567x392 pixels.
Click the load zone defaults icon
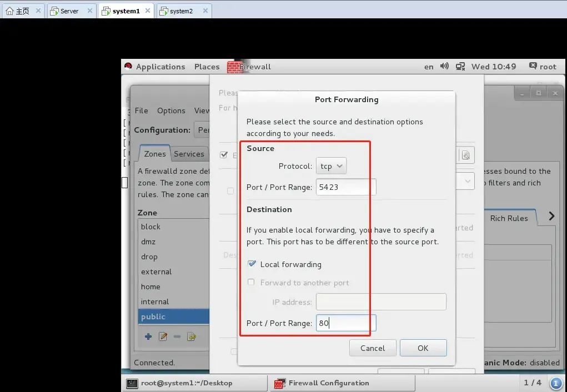click(x=191, y=336)
